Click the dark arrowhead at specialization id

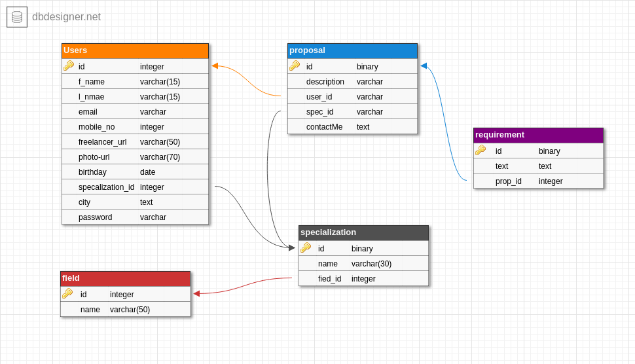pos(291,248)
